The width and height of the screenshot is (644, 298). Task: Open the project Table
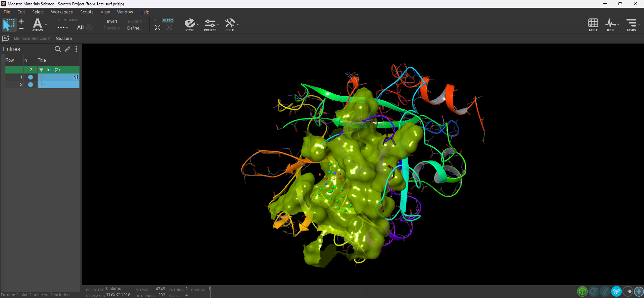(x=593, y=25)
